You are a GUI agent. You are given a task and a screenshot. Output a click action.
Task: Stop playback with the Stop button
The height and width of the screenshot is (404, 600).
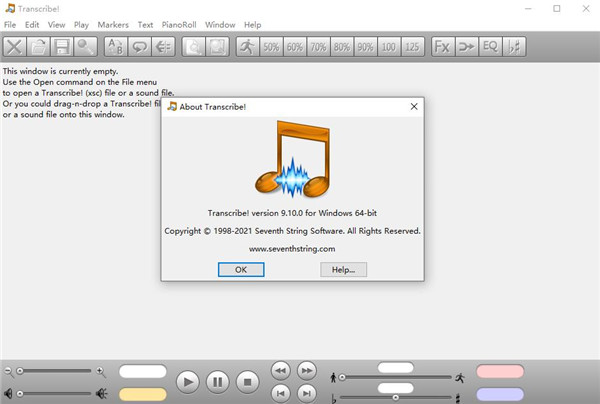pos(247,382)
